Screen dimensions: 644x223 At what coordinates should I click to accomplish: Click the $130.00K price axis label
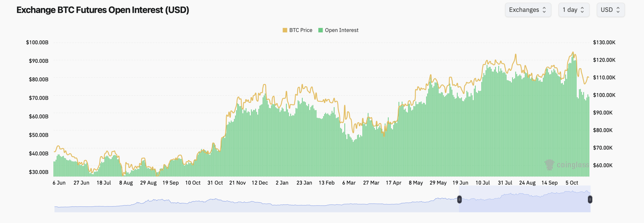pyautogui.click(x=604, y=42)
